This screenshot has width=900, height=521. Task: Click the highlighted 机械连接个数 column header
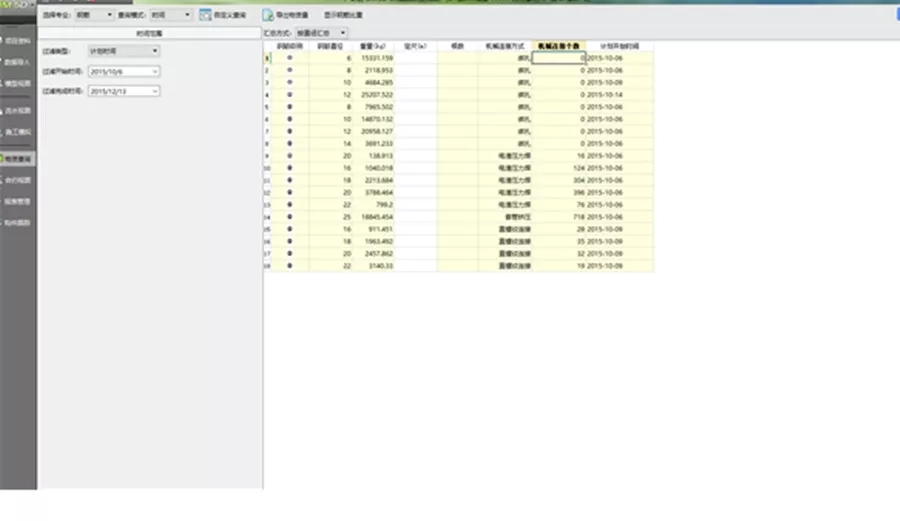(558, 46)
